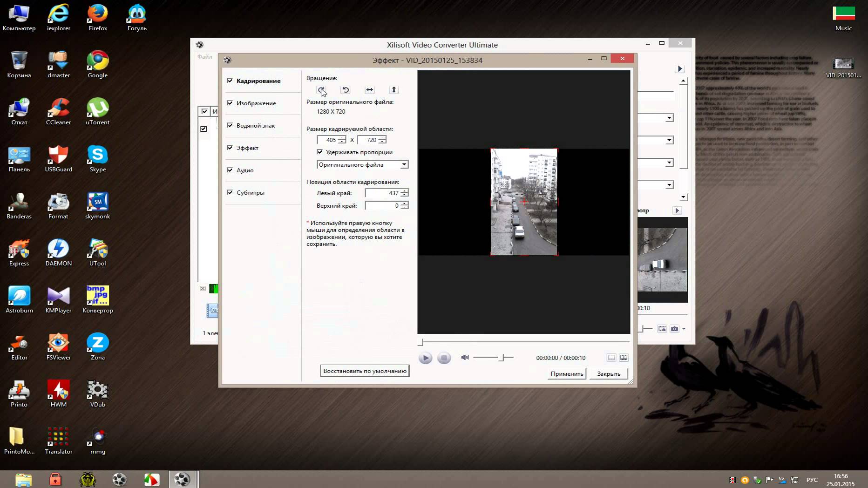
Task: Toggle Кадрирование checkbox
Action: [x=230, y=81]
